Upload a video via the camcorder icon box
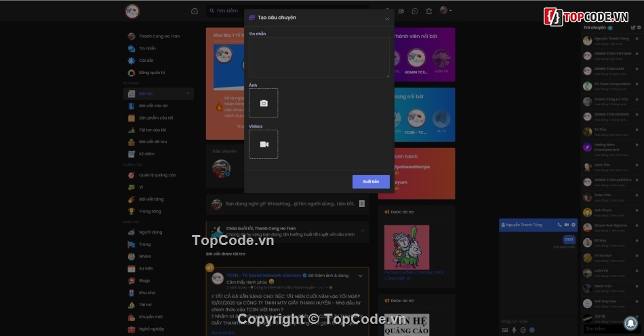 point(263,145)
